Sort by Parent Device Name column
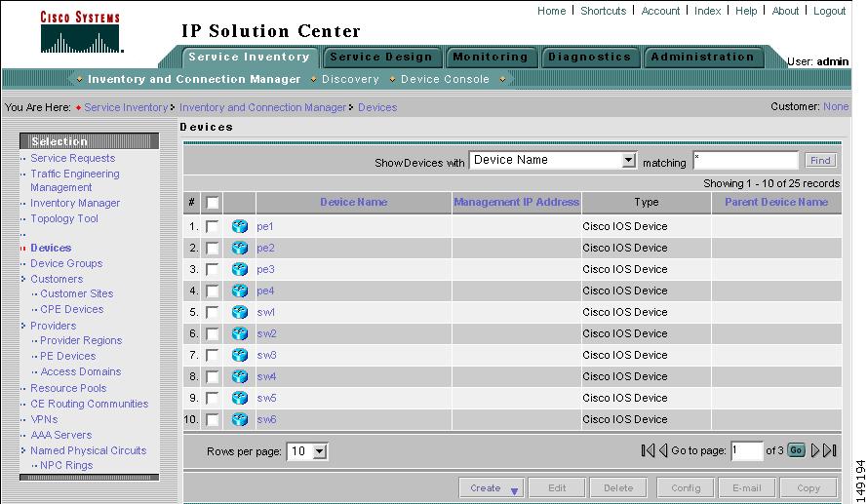Viewport: 868px width, 504px height. click(776, 203)
